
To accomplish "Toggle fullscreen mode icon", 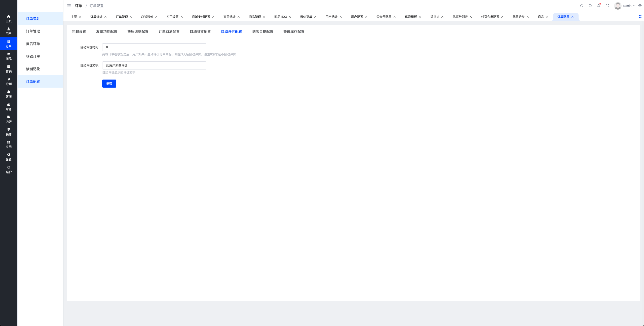I will [x=607, y=6].
